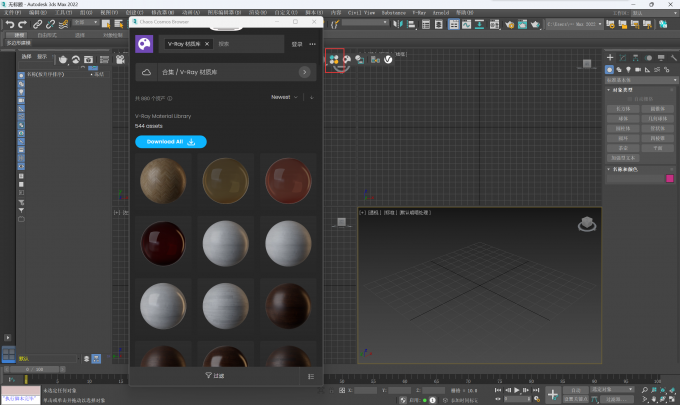The image size is (680, 405).
Task: Open the named selection sets dropdown
Action: (x=365, y=23)
